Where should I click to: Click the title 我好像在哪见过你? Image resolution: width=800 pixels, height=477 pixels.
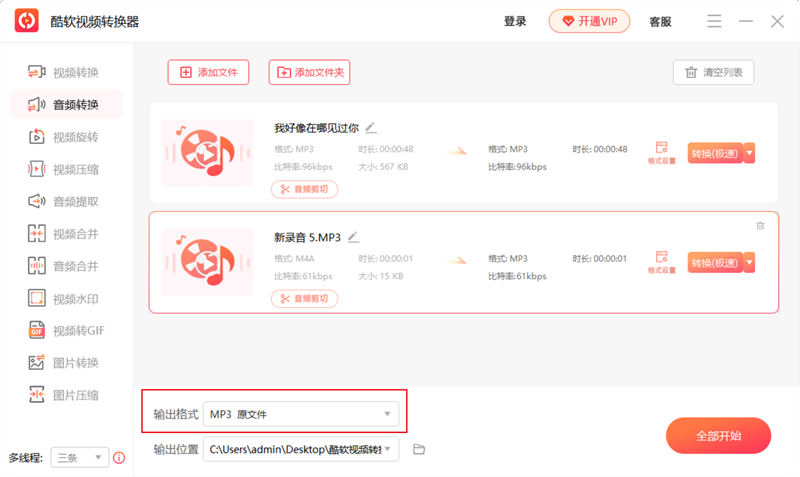[316, 128]
